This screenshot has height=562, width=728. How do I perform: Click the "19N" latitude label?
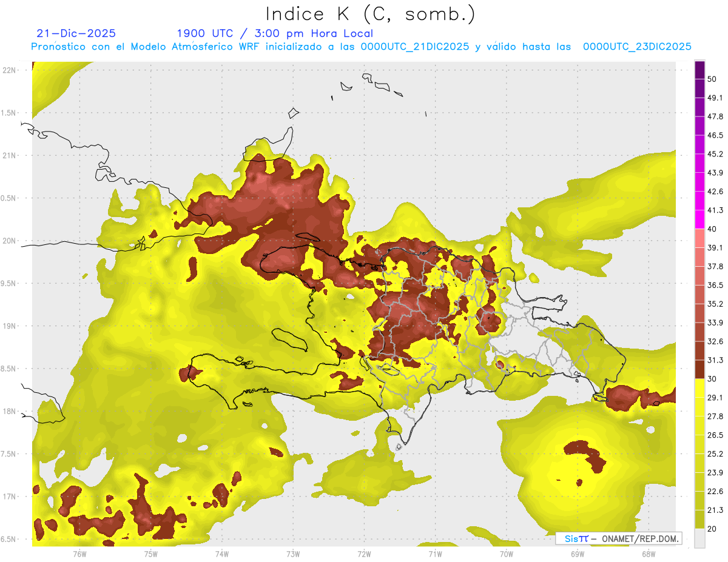pos(10,326)
